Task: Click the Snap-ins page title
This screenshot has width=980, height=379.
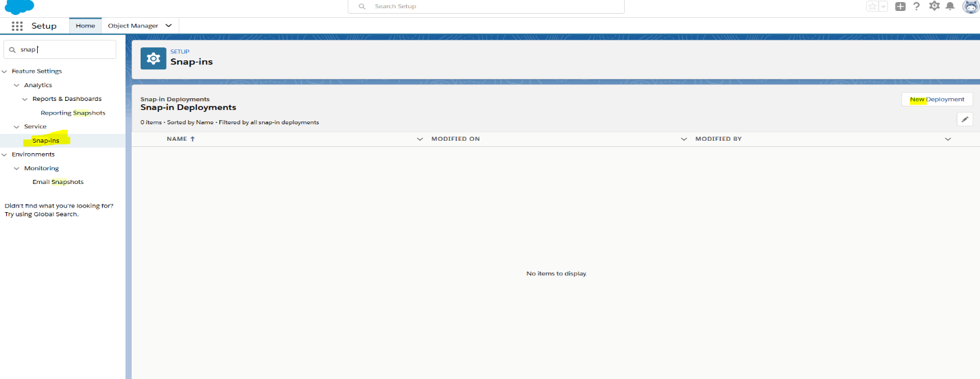Action: coord(191,62)
